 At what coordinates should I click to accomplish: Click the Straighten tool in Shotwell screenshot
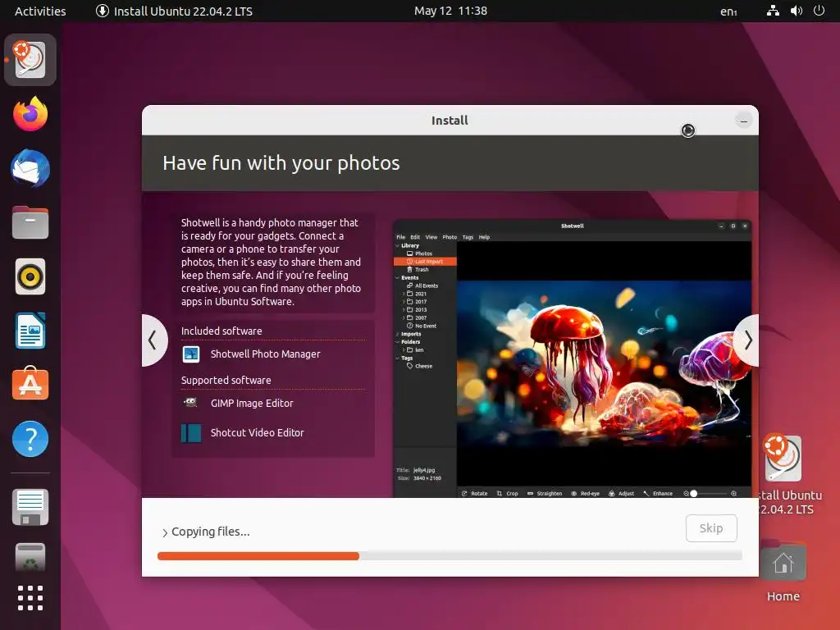click(x=545, y=493)
